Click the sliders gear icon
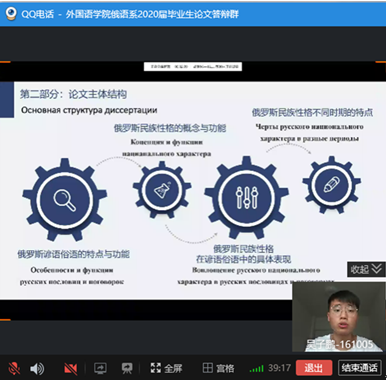The height and width of the screenshot is (380, 387). coord(246,198)
